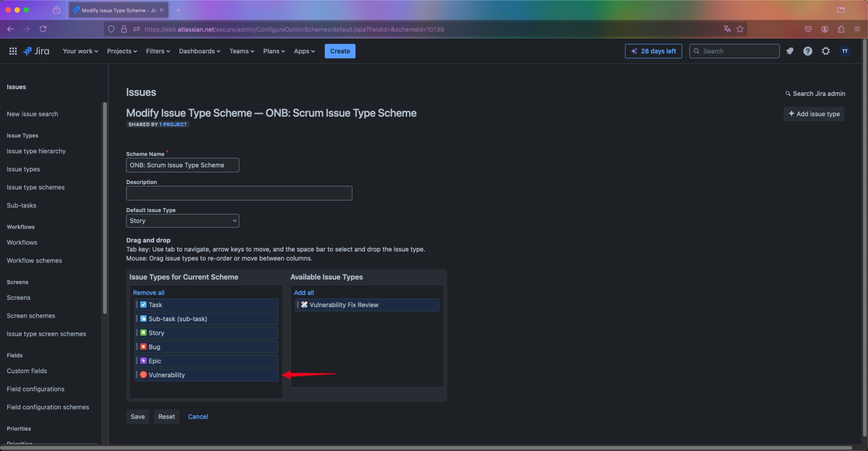Click the Create button
The height and width of the screenshot is (451, 868).
point(340,51)
